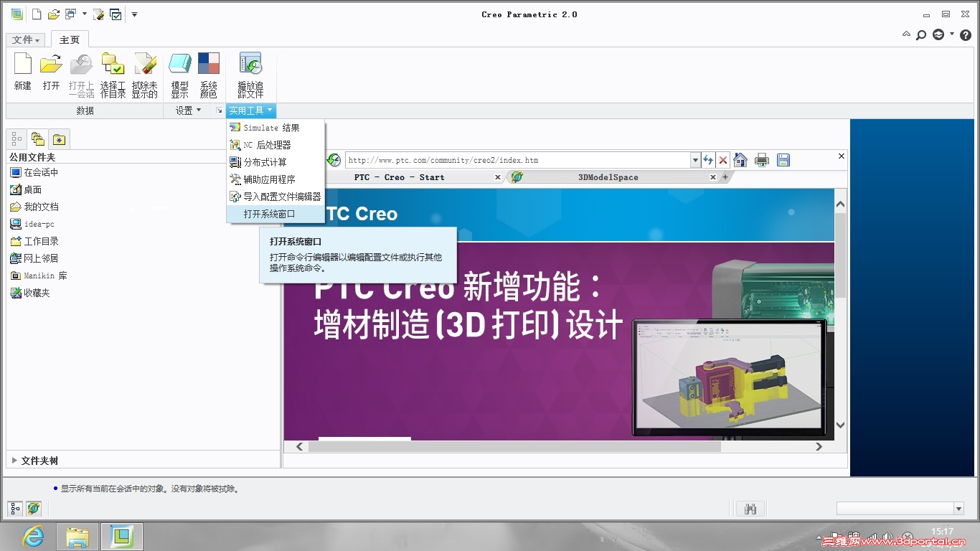Click the browser horizontal scrollbar right arrow
This screenshot has width=980, height=551.
pos(819,446)
